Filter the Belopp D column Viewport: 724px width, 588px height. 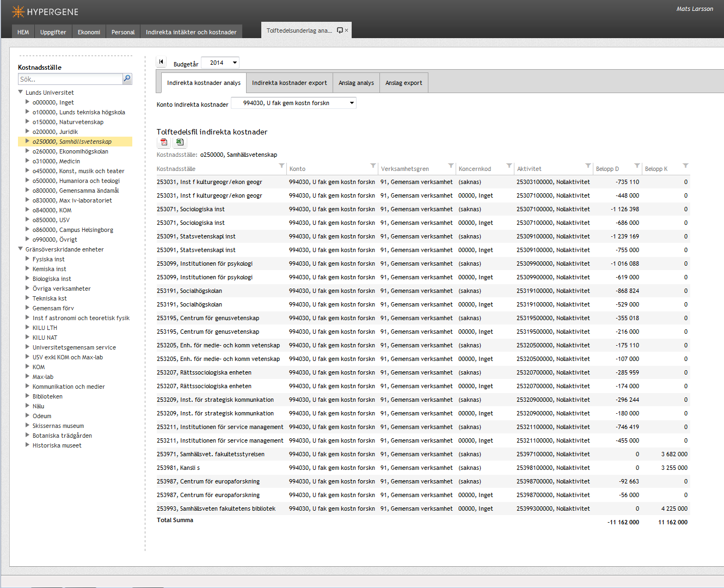pyautogui.click(x=637, y=166)
